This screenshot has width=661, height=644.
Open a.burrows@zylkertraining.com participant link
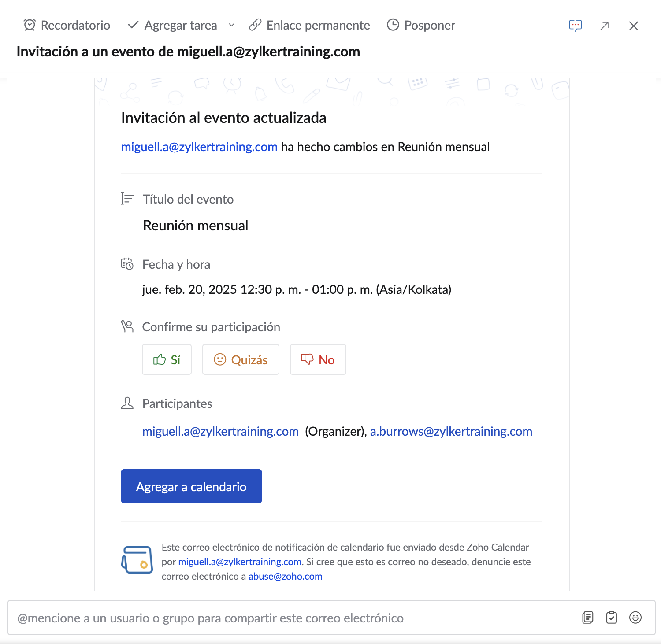(451, 431)
